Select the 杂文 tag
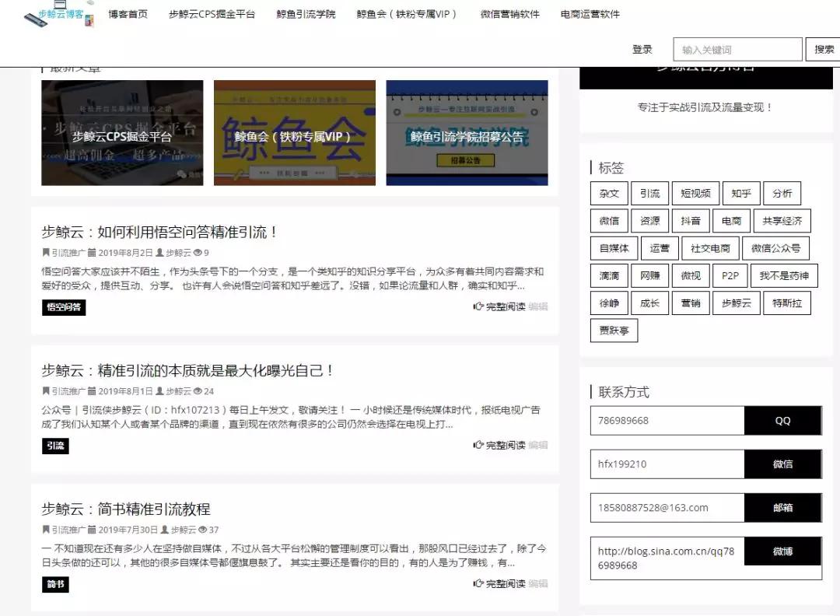 [609, 194]
